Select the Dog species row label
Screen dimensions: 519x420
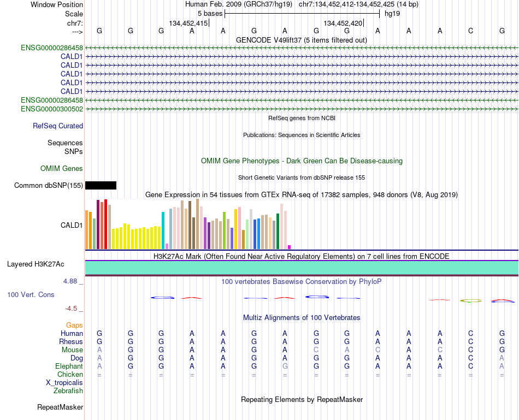76,358
